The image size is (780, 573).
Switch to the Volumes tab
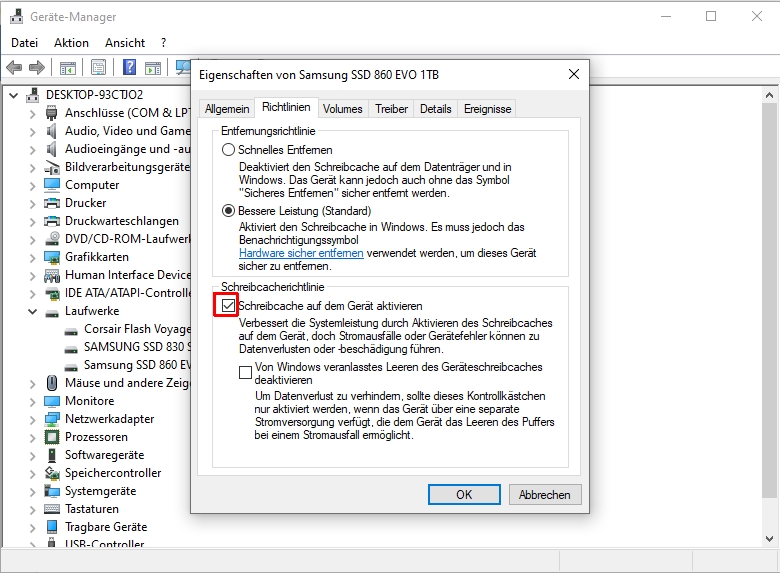(x=342, y=109)
